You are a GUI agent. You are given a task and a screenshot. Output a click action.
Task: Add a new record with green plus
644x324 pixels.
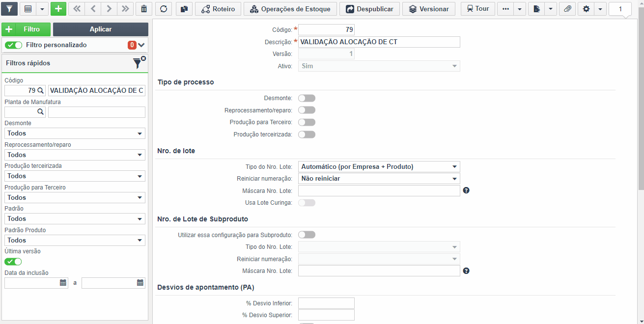click(x=58, y=9)
